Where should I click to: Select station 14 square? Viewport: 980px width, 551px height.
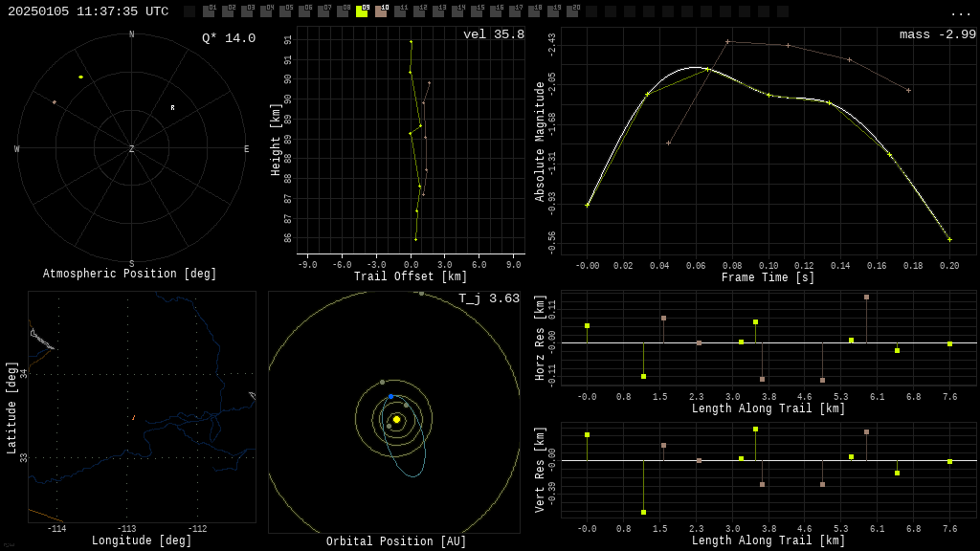(x=457, y=11)
